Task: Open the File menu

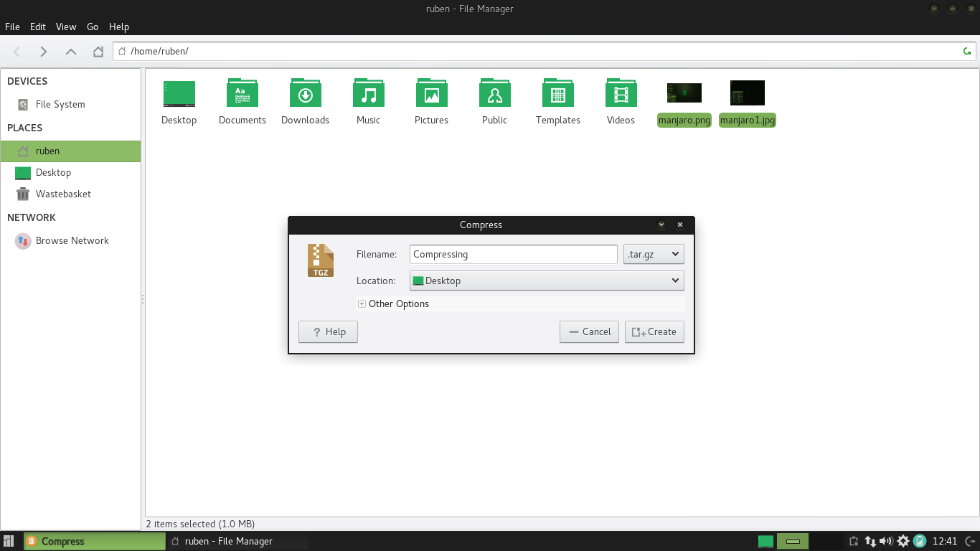Action: [12, 27]
